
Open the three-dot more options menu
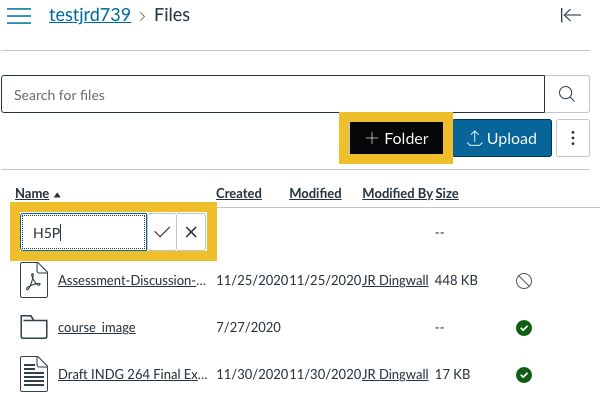tap(573, 138)
